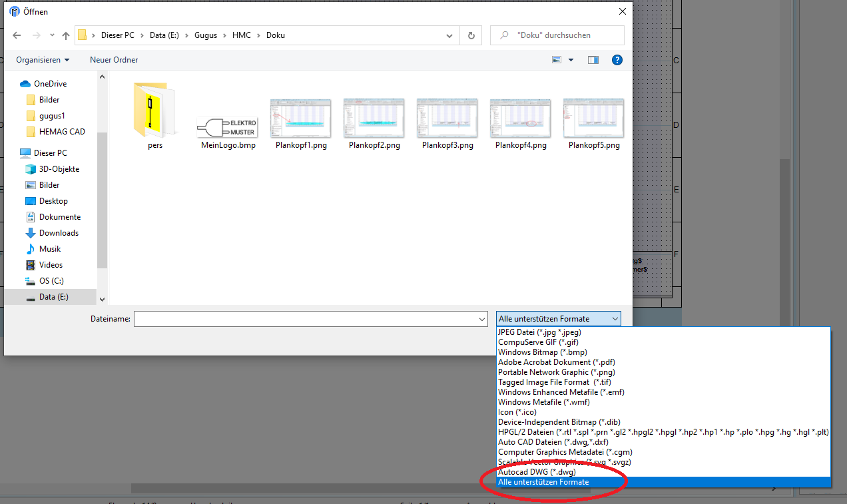Image resolution: width=847 pixels, height=504 pixels.
Task: Click the Up one level arrow
Action: [x=66, y=35]
